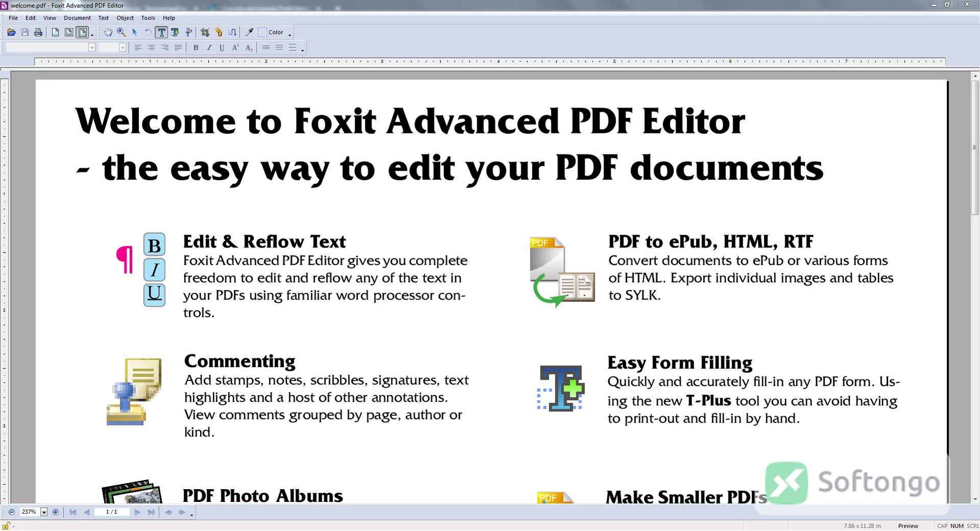Select the arrow Object selection tool

click(135, 32)
